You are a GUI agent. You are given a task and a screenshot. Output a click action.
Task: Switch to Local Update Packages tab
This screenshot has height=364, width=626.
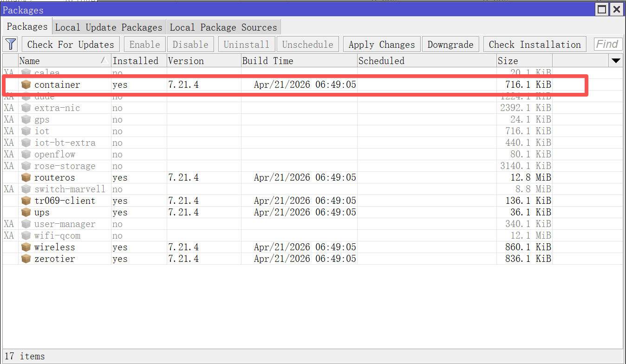point(109,27)
